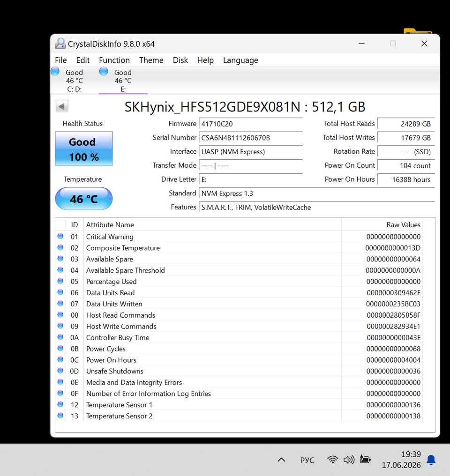Click Rotation Rate value ---- (SSD)
This screenshot has height=476, width=450.
(406, 152)
